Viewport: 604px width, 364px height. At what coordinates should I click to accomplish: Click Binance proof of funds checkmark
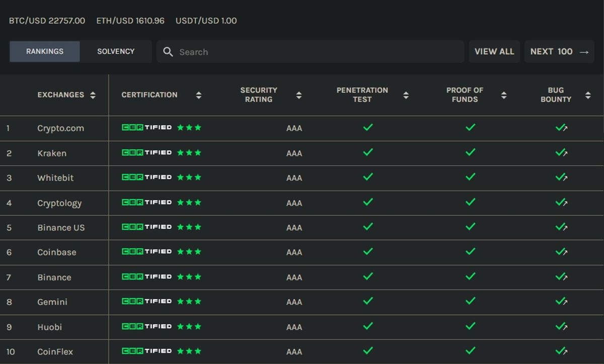pos(470,277)
